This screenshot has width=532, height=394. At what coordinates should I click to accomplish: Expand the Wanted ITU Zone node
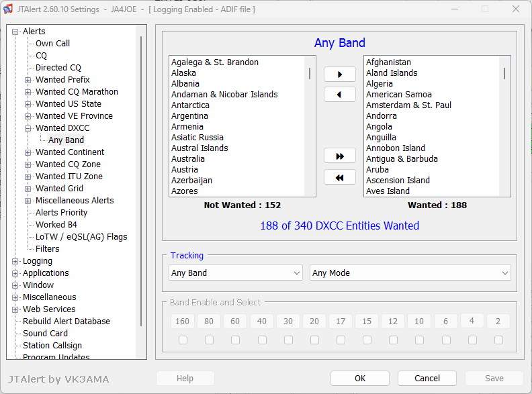click(x=28, y=177)
